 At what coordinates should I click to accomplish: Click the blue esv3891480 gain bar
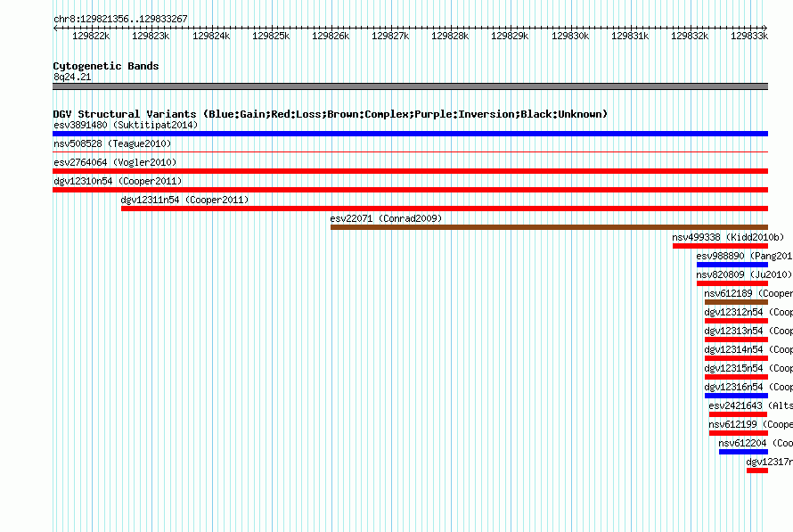coord(410,134)
